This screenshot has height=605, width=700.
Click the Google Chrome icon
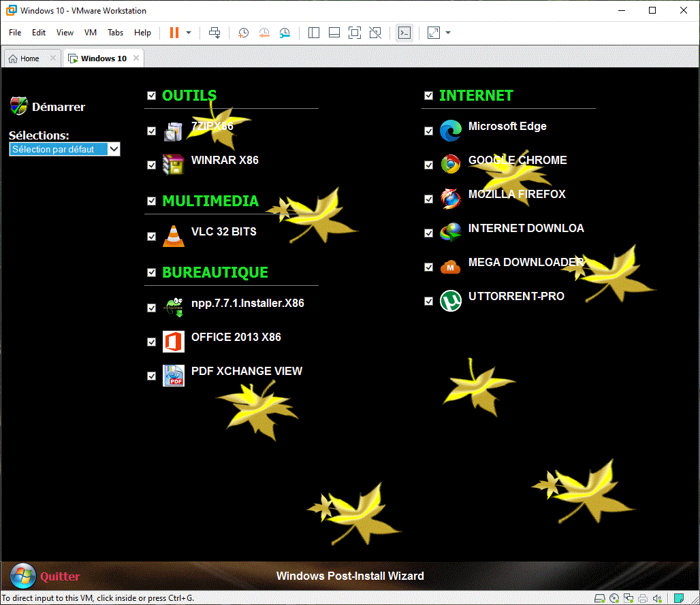(451, 165)
